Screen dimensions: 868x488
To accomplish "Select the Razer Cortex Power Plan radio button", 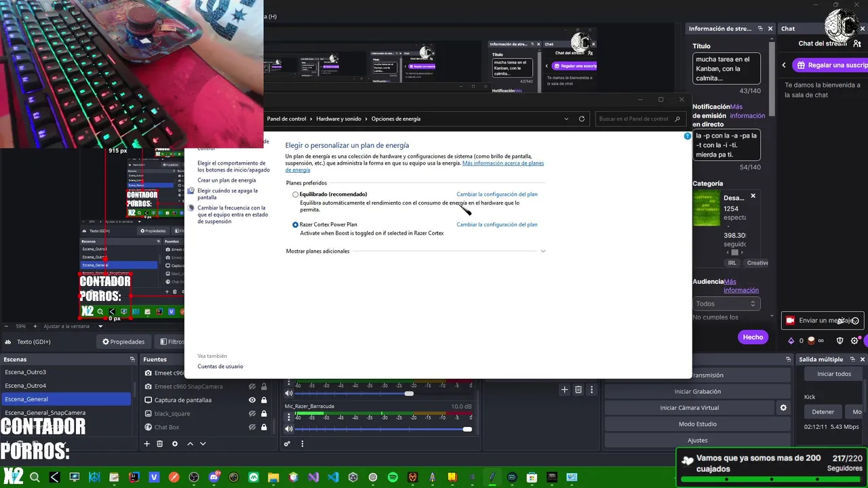I will (x=296, y=224).
